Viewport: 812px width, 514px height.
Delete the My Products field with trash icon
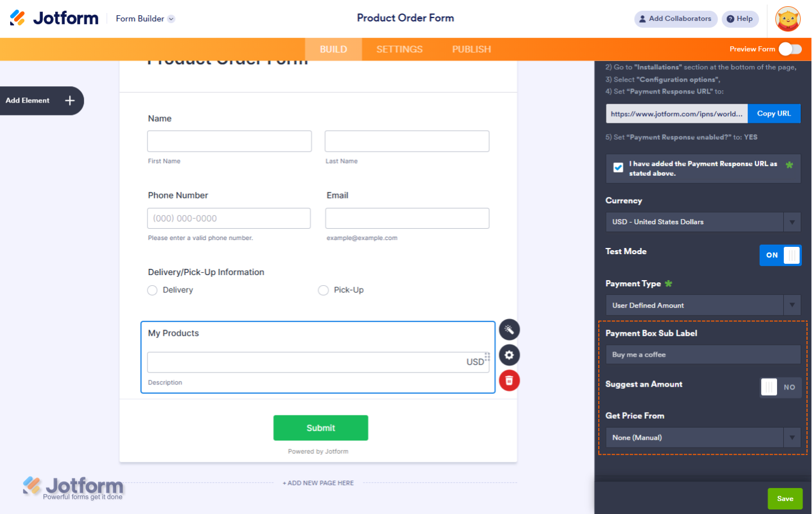(x=509, y=380)
